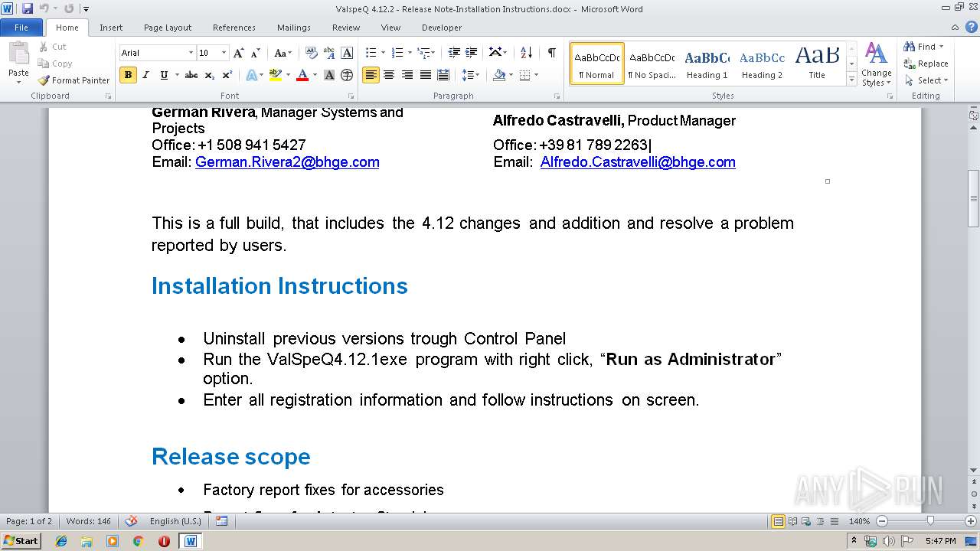Toggle macro recording in status bar
This screenshot has height=551, width=980.
(x=221, y=521)
